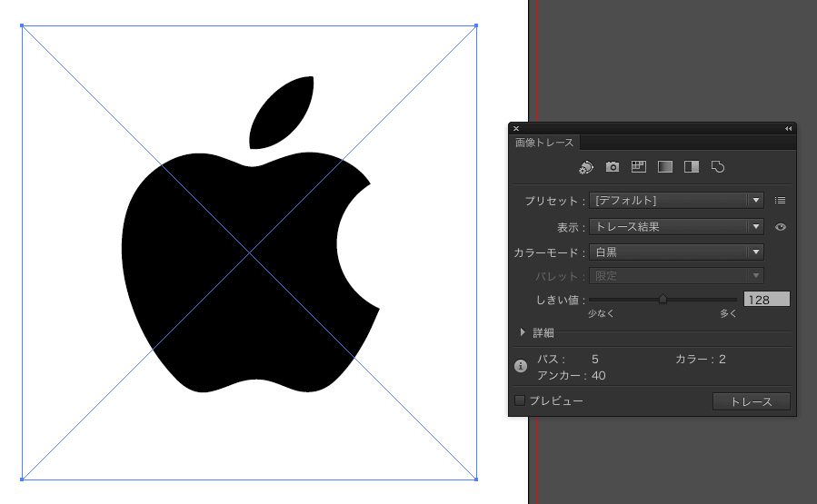Click bottom-left bounding box anchor handle
Viewport: 817px width, 504px height.
(22, 479)
